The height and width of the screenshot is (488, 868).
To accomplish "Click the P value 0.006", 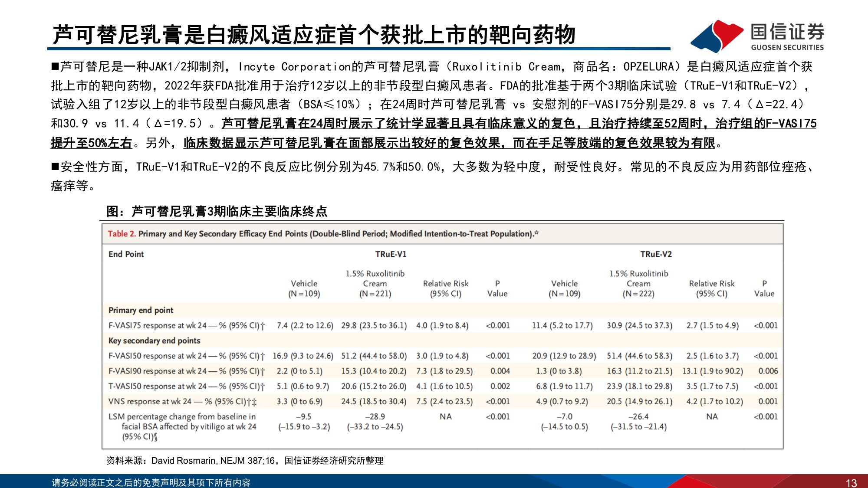I will [768, 371].
